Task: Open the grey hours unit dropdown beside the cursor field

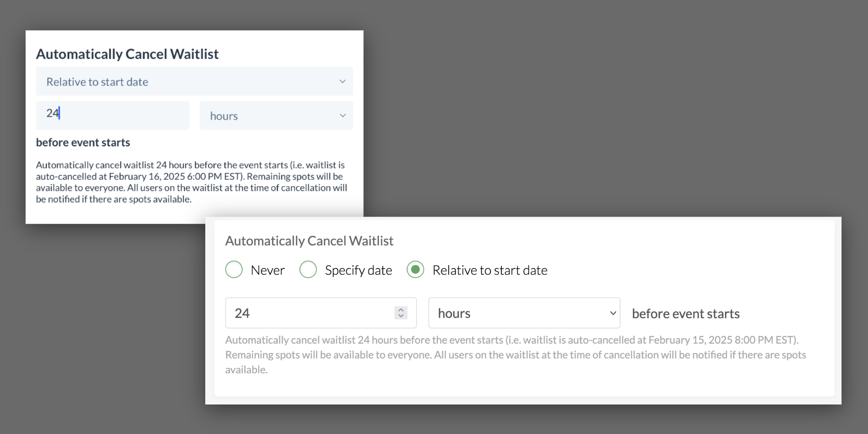Action: pyautogui.click(x=276, y=115)
